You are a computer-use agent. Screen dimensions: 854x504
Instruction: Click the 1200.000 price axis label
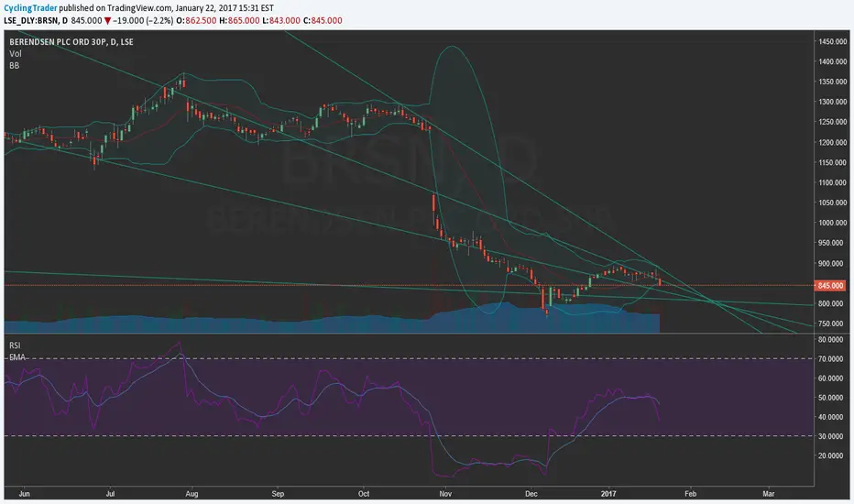tap(833, 142)
